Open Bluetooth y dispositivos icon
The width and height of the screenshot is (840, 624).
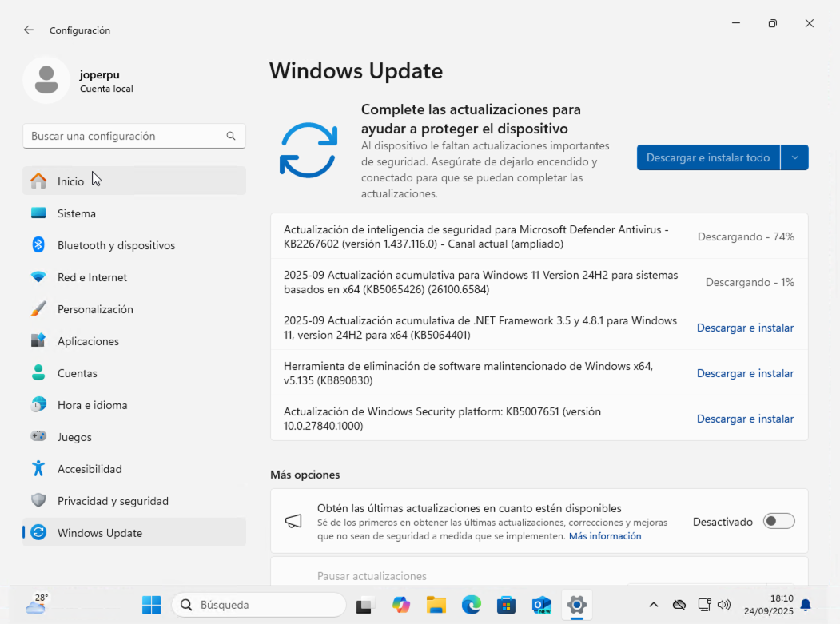38,245
